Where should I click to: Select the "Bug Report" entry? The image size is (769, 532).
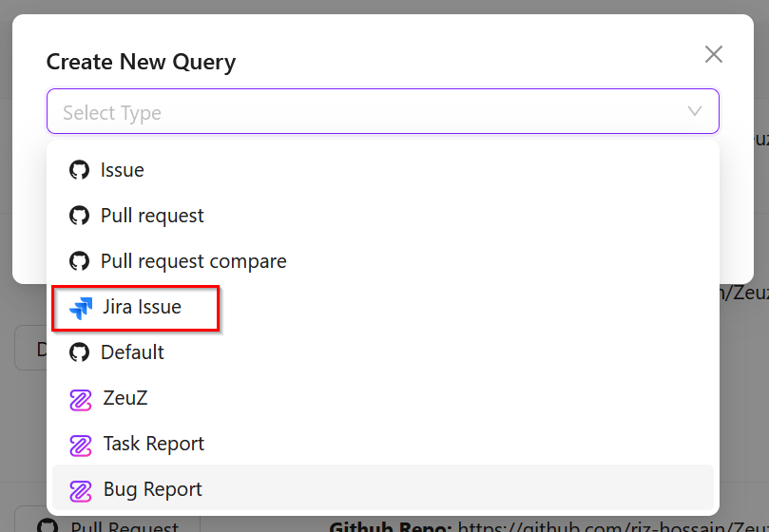point(152,490)
